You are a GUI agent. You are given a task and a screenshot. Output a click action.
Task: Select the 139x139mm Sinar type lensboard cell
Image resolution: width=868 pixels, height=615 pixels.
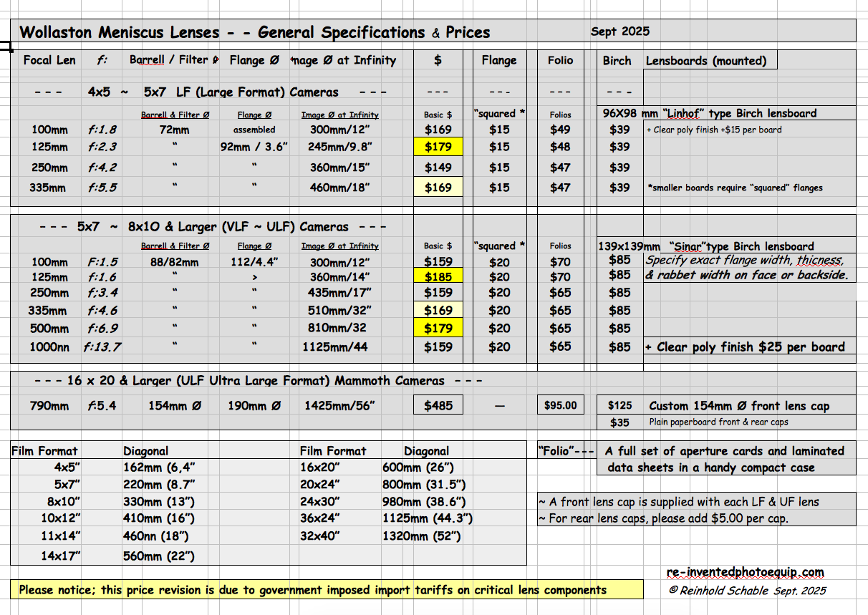click(725, 246)
